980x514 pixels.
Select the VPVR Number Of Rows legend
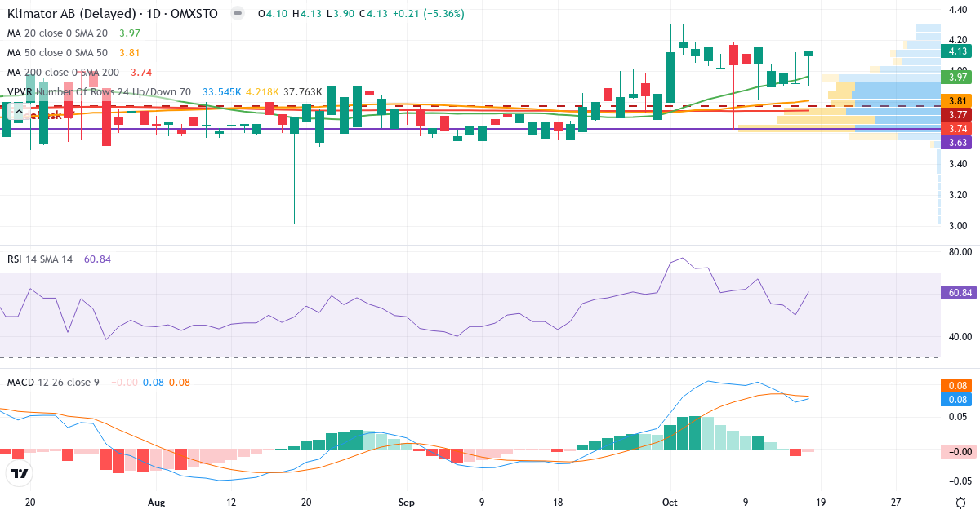(x=98, y=92)
